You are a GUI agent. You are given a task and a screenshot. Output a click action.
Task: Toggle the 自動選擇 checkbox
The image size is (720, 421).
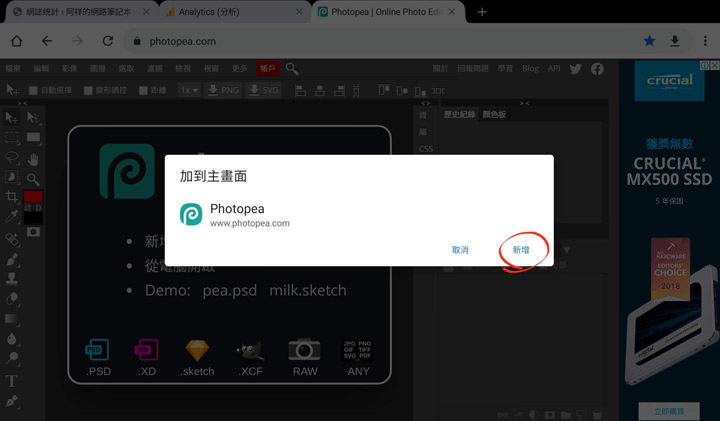pyautogui.click(x=33, y=90)
